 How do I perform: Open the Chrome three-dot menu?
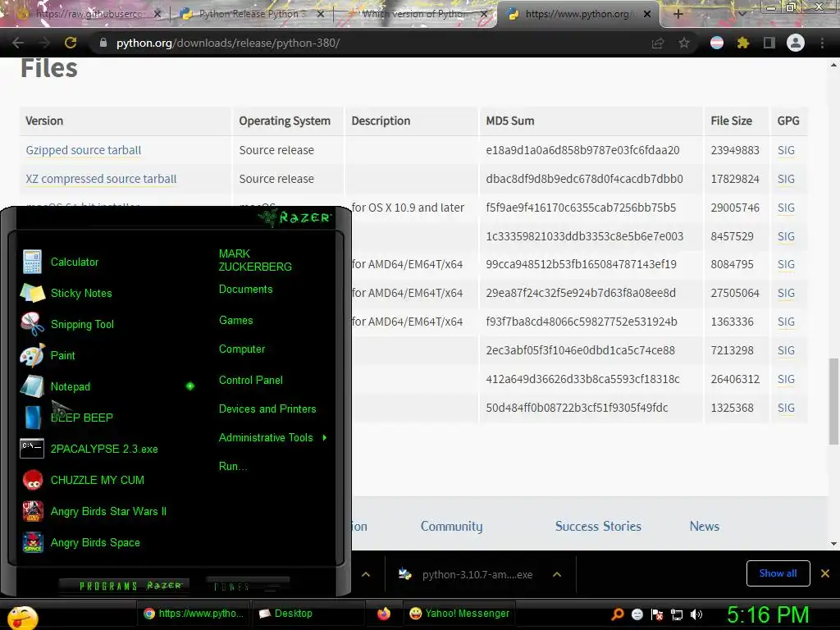point(822,43)
